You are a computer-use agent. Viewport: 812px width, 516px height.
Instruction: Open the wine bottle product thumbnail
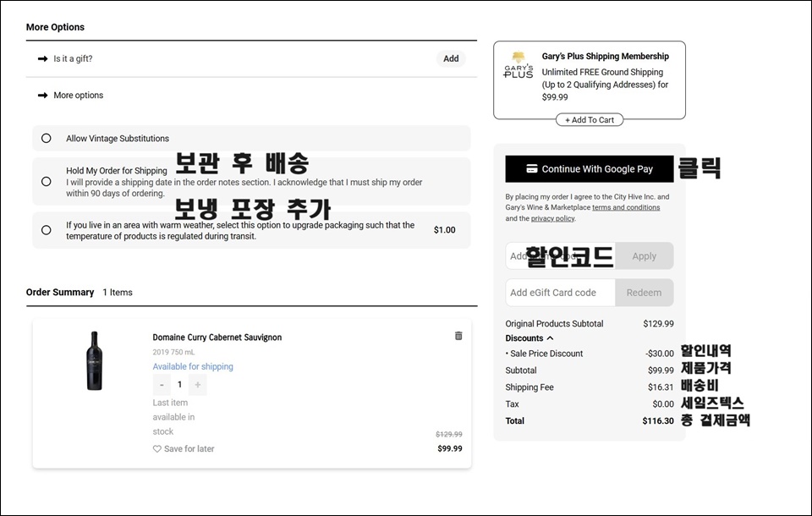[x=94, y=360]
